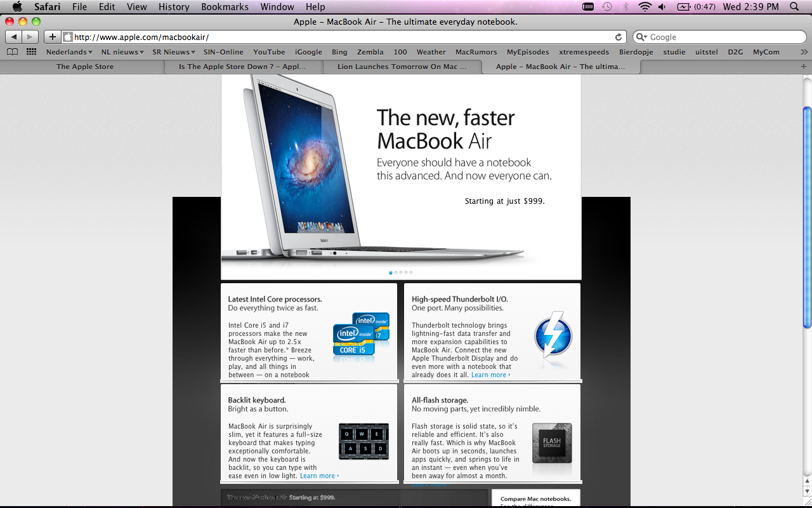
Task: Reload the page from the address bar
Action: tap(619, 37)
